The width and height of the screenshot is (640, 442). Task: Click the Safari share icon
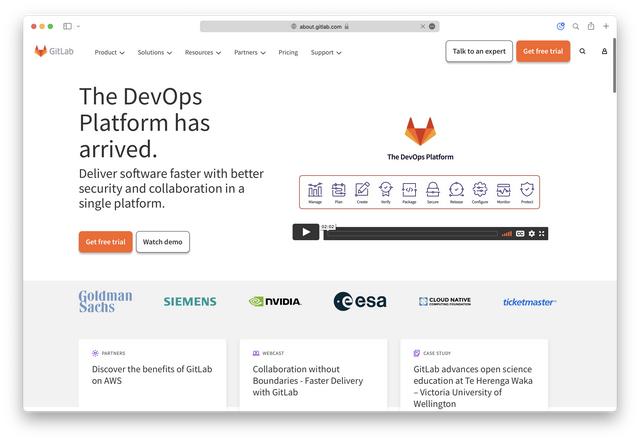591,26
